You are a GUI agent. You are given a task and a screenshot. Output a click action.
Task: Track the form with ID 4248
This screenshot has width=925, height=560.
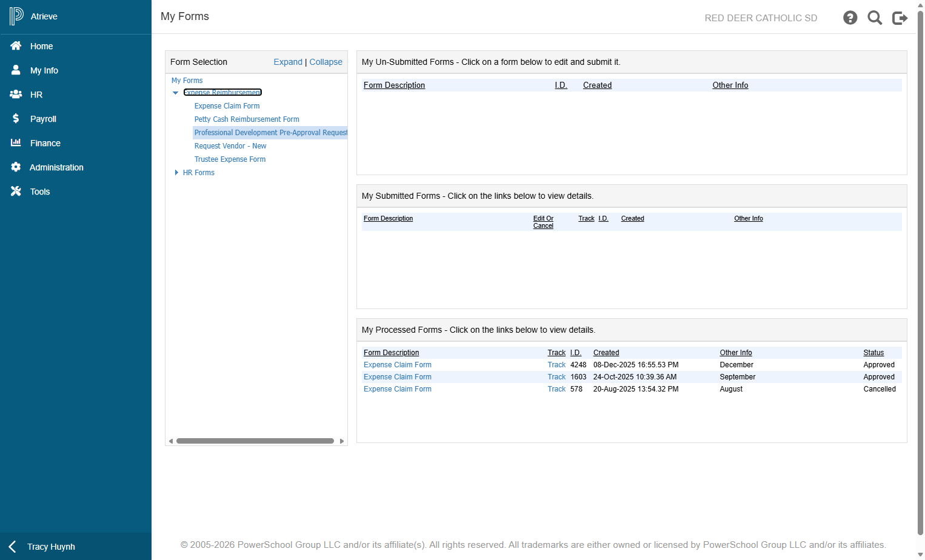(556, 365)
